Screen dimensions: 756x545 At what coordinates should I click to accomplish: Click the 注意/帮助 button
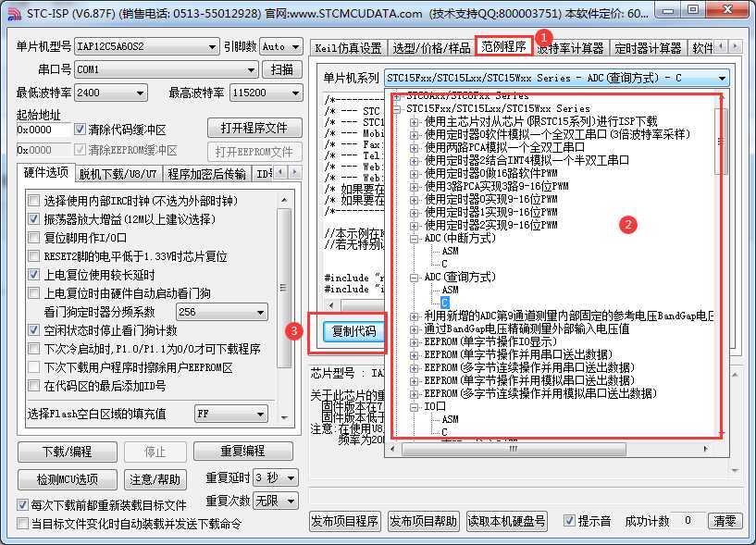coord(155,479)
